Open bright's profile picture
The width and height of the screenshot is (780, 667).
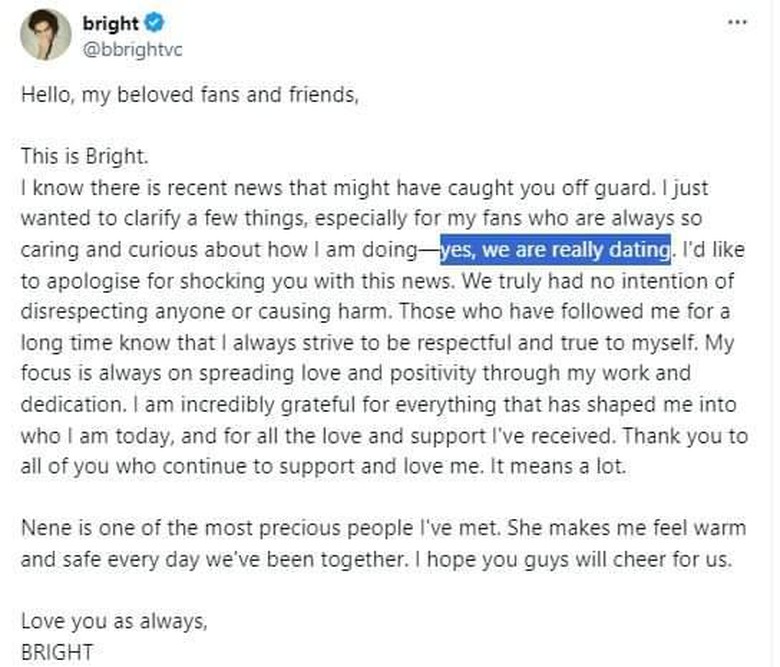45,35
